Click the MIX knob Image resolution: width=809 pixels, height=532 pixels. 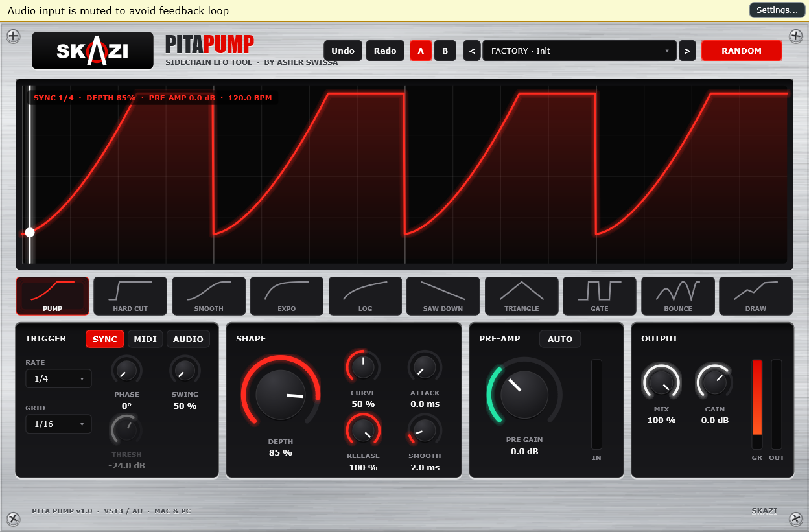coord(661,382)
